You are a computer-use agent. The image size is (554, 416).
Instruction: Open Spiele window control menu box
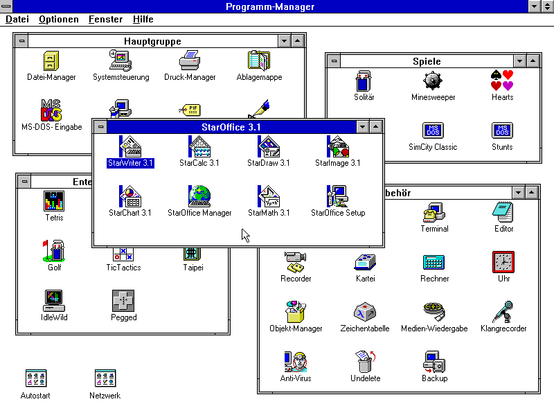tap(334, 61)
